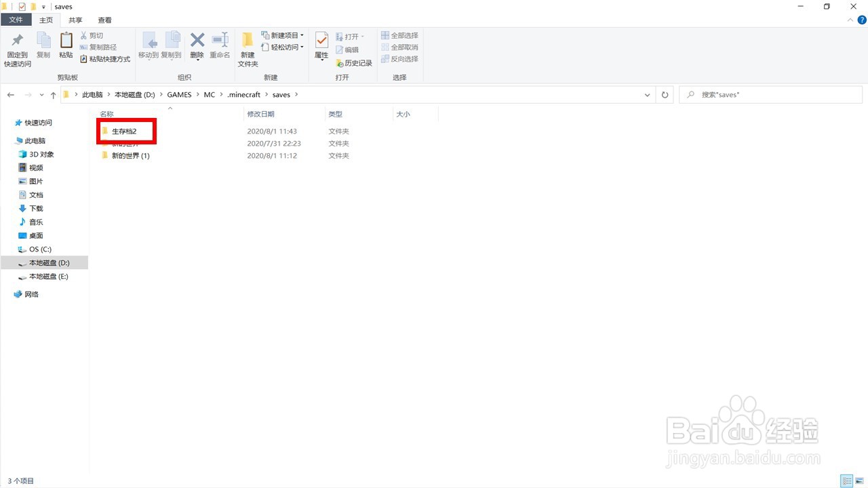
Task: Click Copy path (复制路径)
Action: click(x=98, y=47)
